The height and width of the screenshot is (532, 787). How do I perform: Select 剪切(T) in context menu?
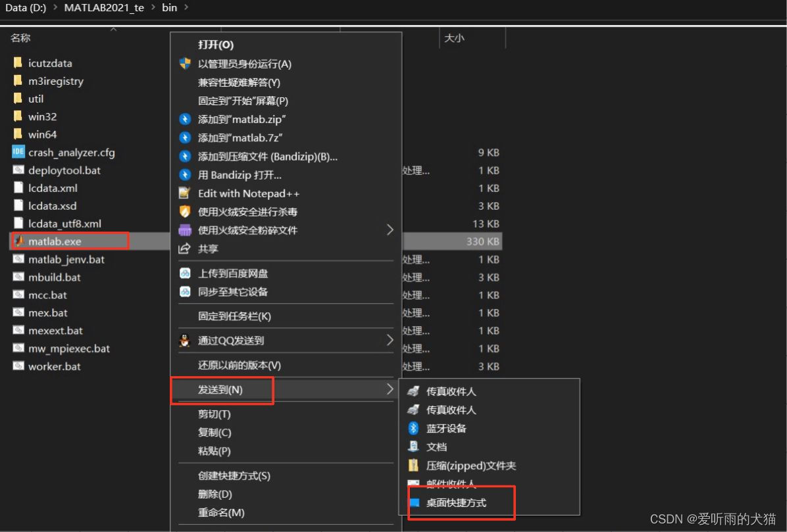tap(215, 414)
